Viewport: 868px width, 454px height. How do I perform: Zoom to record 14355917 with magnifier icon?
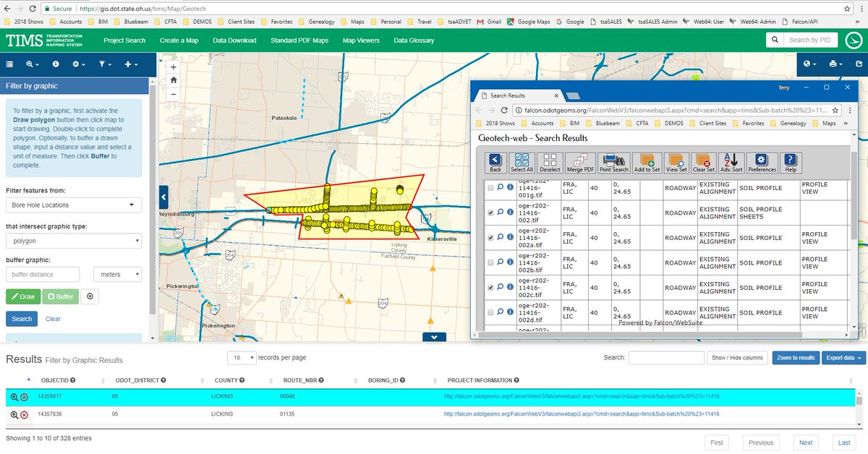(14, 397)
